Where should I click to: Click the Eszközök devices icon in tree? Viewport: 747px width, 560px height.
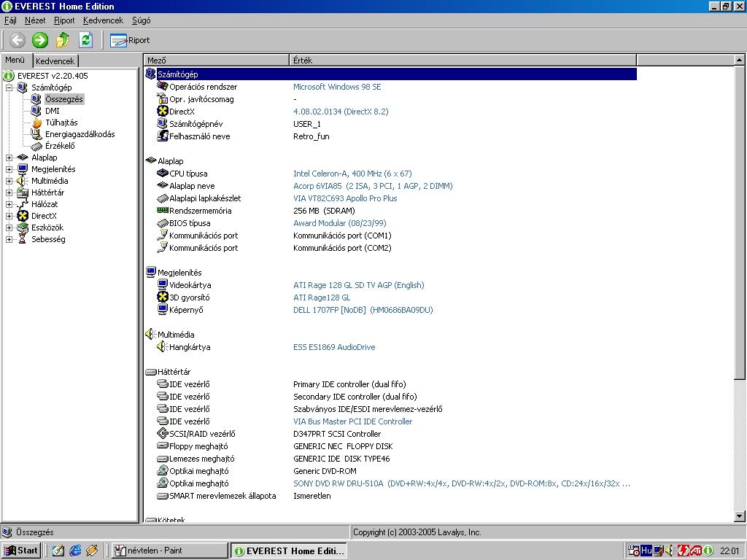(23, 227)
